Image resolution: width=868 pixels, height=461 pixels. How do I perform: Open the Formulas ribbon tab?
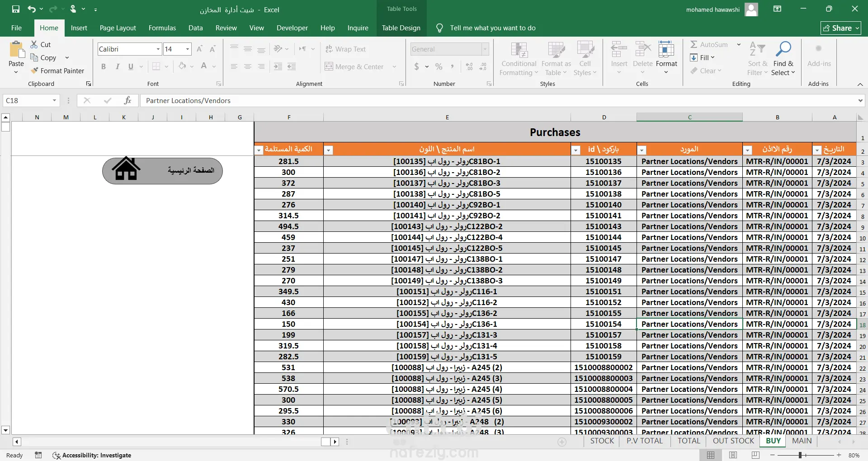(162, 28)
